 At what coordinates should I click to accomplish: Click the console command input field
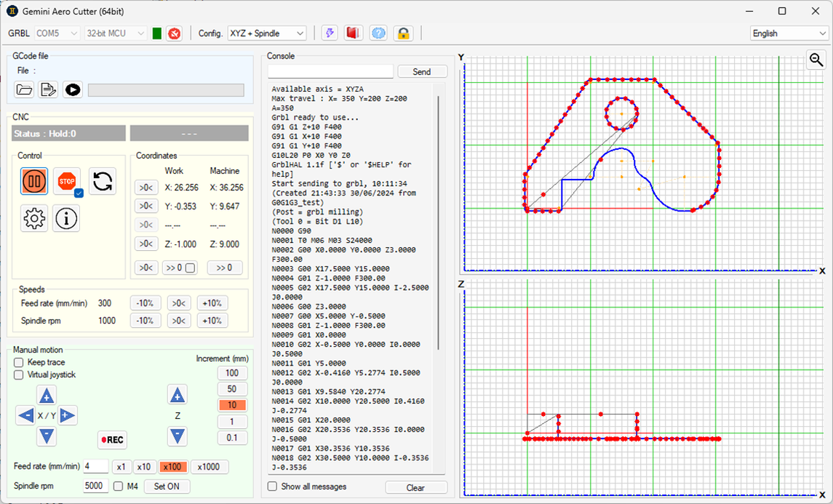(330, 71)
